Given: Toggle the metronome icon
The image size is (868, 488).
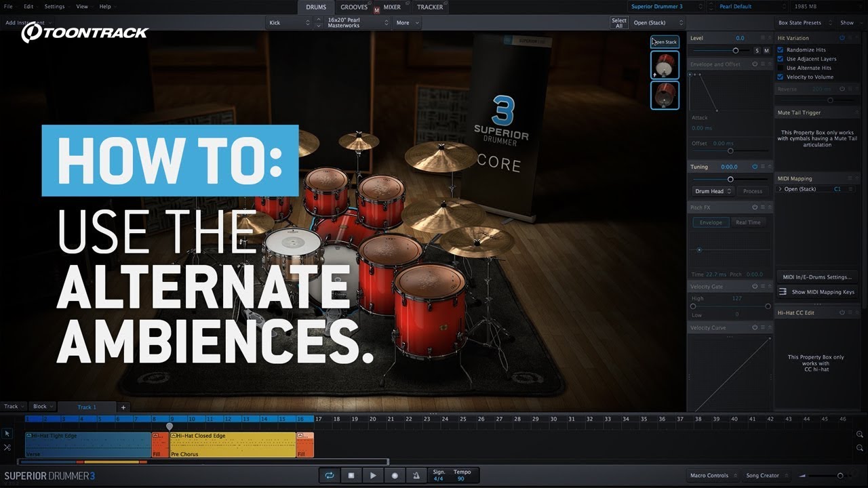Looking at the screenshot, I should point(416,476).
